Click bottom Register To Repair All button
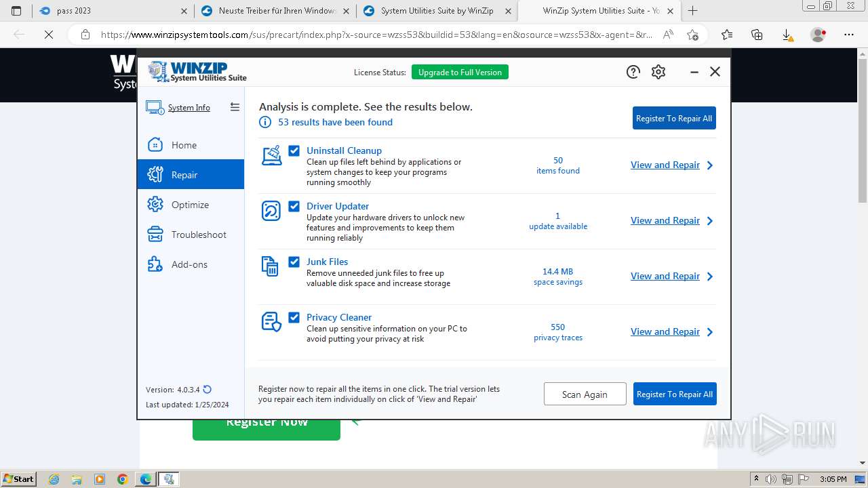868x488 pixels. (675, 394)
